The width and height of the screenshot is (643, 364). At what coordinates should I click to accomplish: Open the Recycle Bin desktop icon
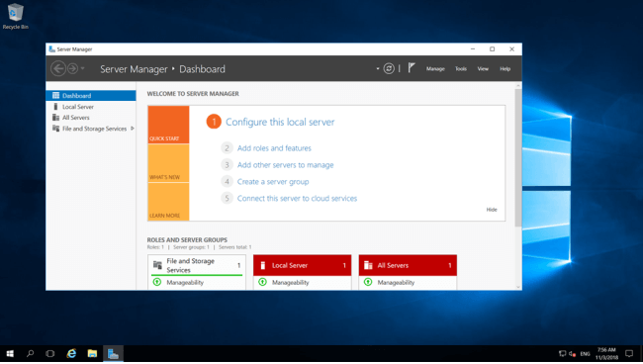15,17
